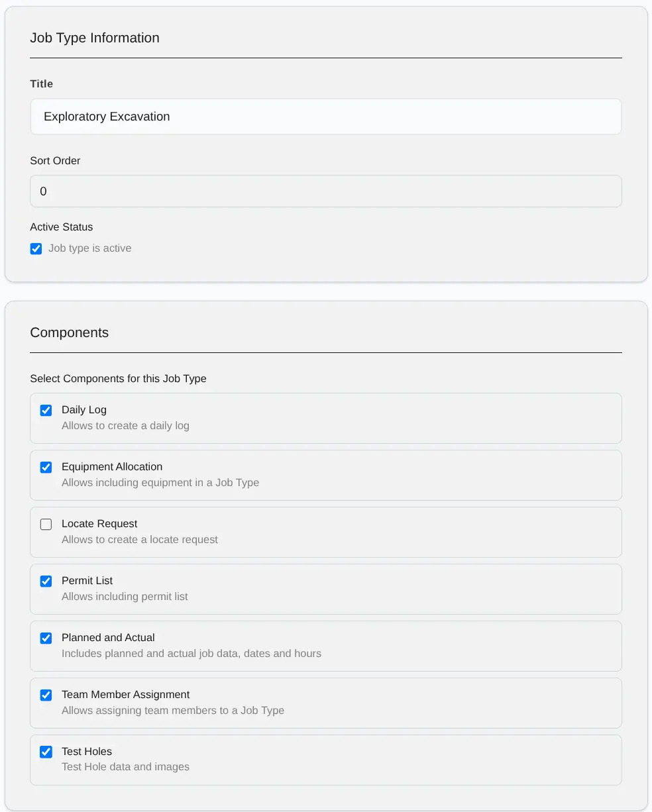Click the 'Locate Request' label text
The image size is (652, 812).
[x=99, y=524]
